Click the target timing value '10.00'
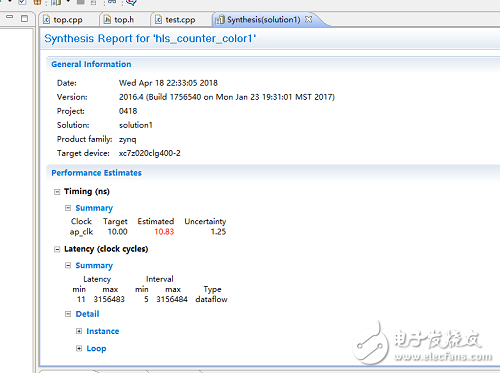This screenshot has height=373, width=500. click(x=117, y=232)
